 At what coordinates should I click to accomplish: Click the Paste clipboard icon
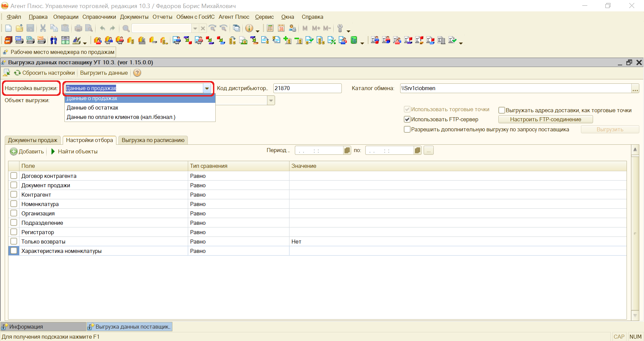coord(65,28)
